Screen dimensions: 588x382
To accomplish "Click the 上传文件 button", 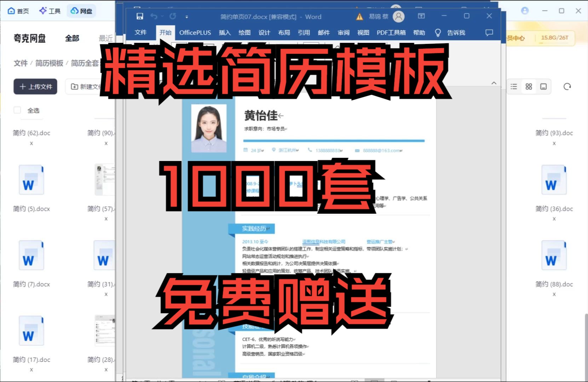I will pos(35,87).
